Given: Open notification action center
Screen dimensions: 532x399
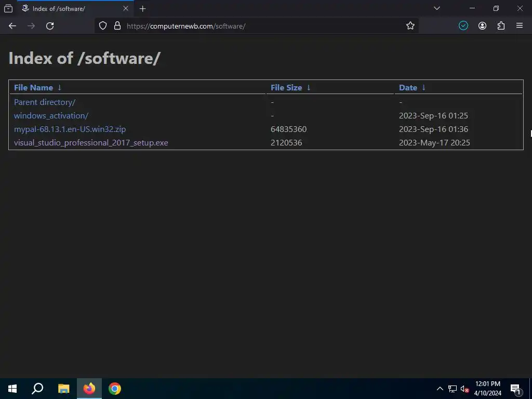Looking at the screenshot, I should (x=516, y=389).
